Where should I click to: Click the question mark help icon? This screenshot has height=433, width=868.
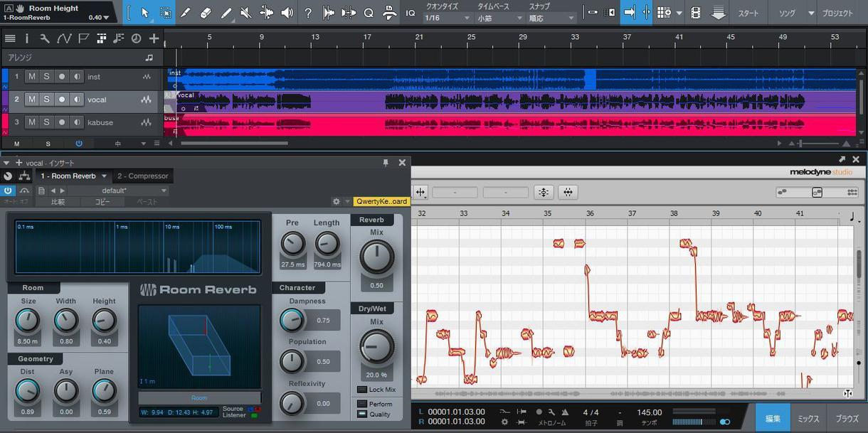[307, 13]
